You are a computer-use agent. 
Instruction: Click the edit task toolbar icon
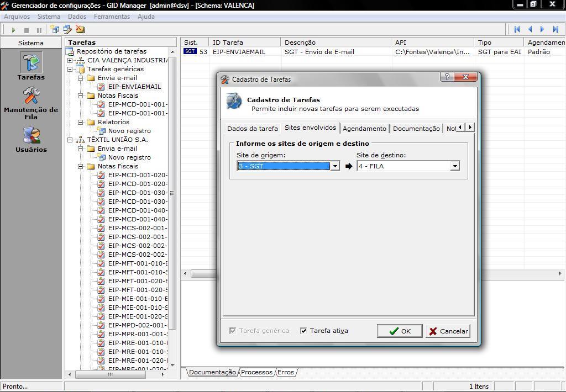click(67, 29)
